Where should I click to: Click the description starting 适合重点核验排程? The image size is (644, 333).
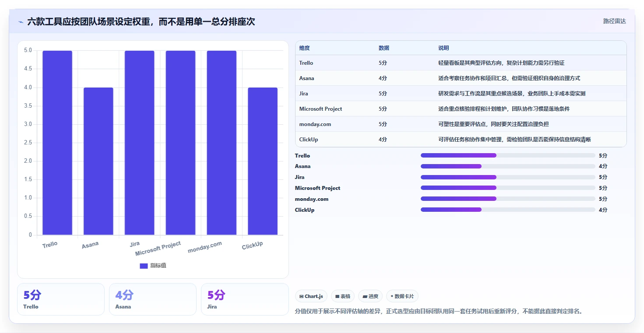pyautogui.click(x=504, y=109)
